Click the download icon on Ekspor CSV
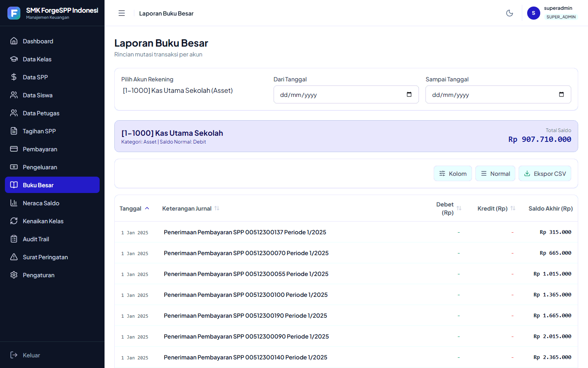588x368 pixels. [x=527, y=173]
